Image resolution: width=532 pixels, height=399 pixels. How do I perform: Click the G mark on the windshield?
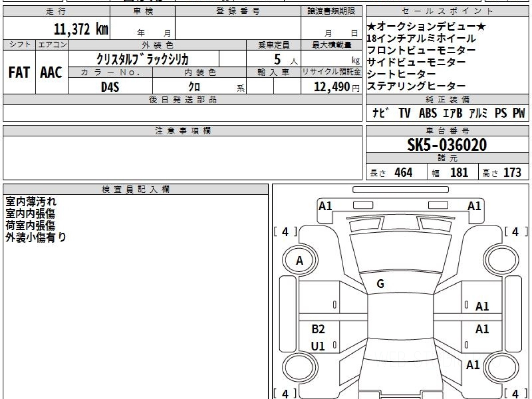(380, 284)
